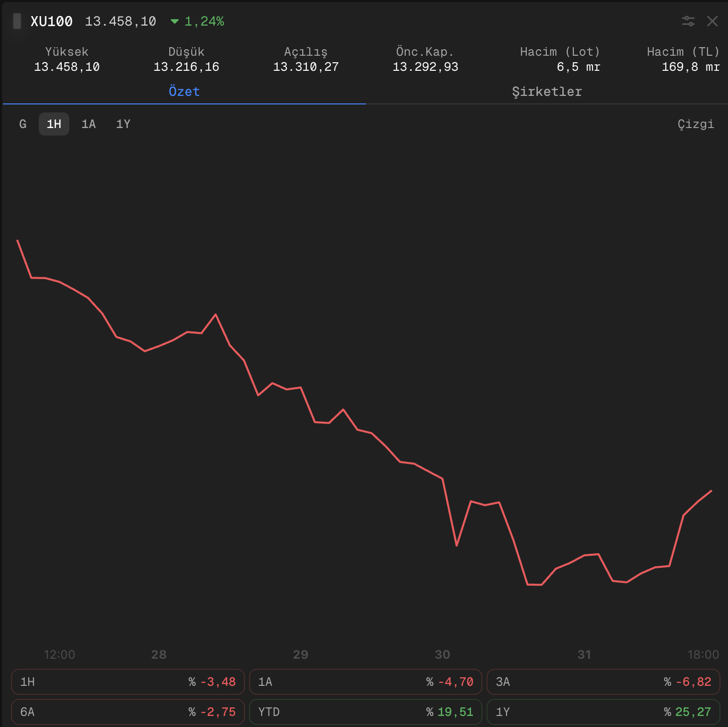
Task: Click the Önc.Kap. value 13.292,93
Action: coord(425,67)
